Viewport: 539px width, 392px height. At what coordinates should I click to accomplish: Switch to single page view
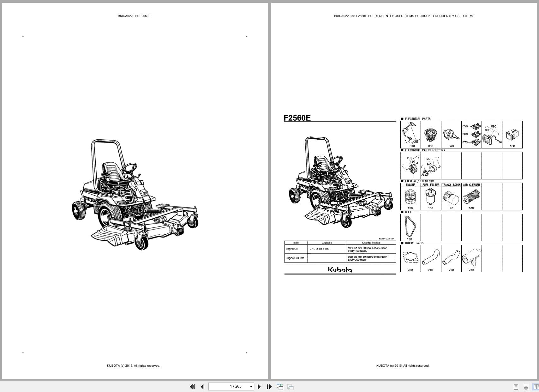click(516, 387)
